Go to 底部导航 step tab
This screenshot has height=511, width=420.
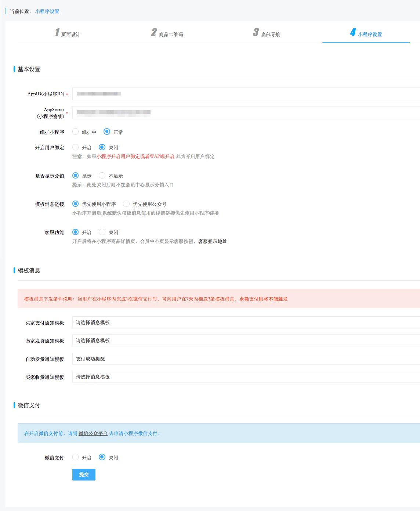[x=267, y=34]
